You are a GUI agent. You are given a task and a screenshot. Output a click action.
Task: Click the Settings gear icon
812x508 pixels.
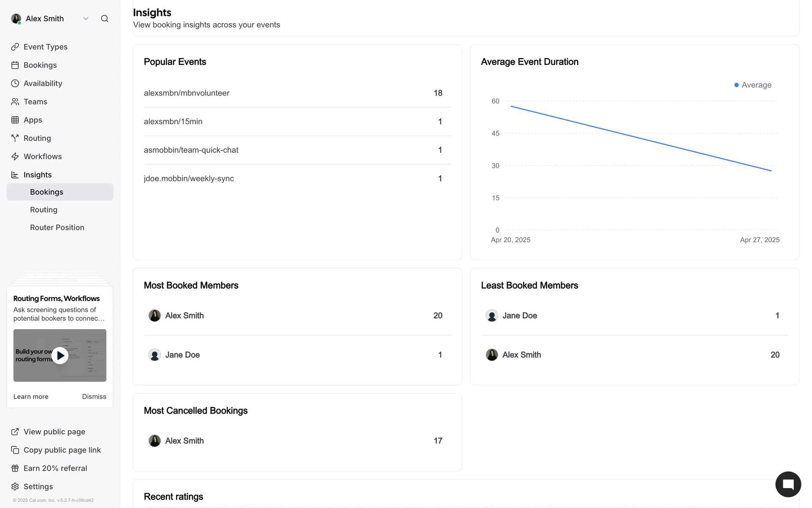click(x=15, y=486)
